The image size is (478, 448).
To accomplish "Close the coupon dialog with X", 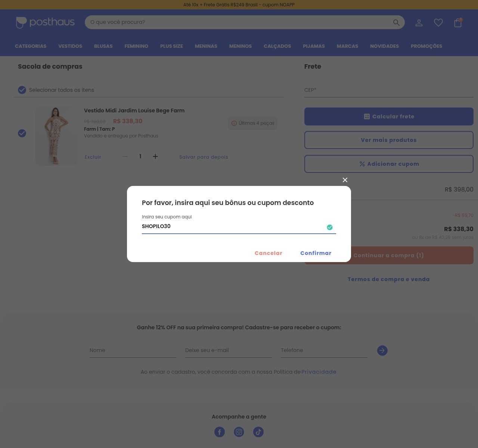I will (x=345, y=180).
